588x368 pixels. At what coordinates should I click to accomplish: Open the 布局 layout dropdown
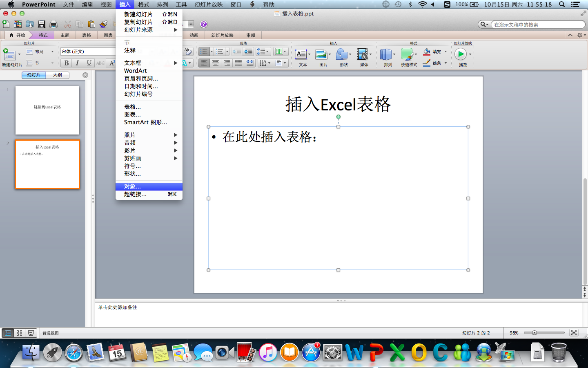[40, 52]
